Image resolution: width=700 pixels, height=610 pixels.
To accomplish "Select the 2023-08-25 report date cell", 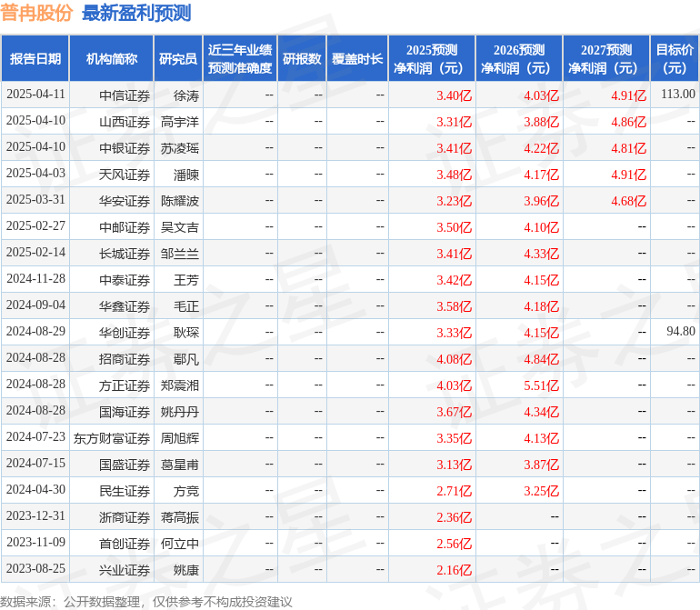I will click(x=35, y=569).
